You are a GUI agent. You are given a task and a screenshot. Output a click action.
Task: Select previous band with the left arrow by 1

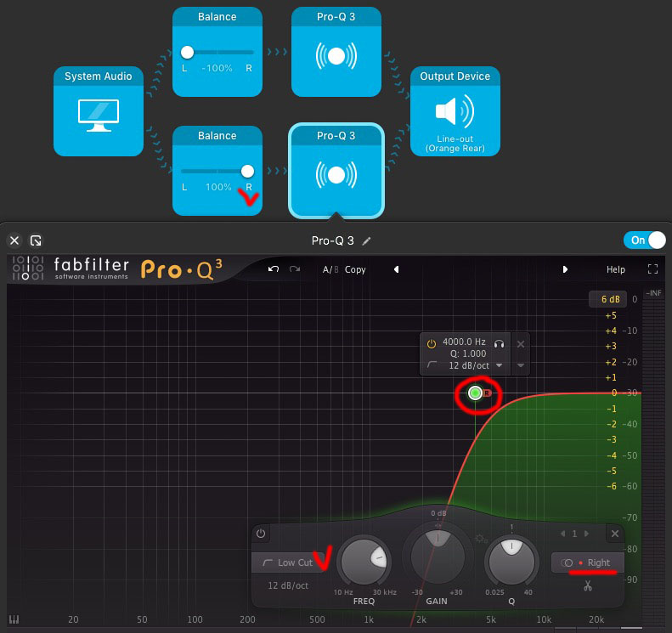point(562,534)
